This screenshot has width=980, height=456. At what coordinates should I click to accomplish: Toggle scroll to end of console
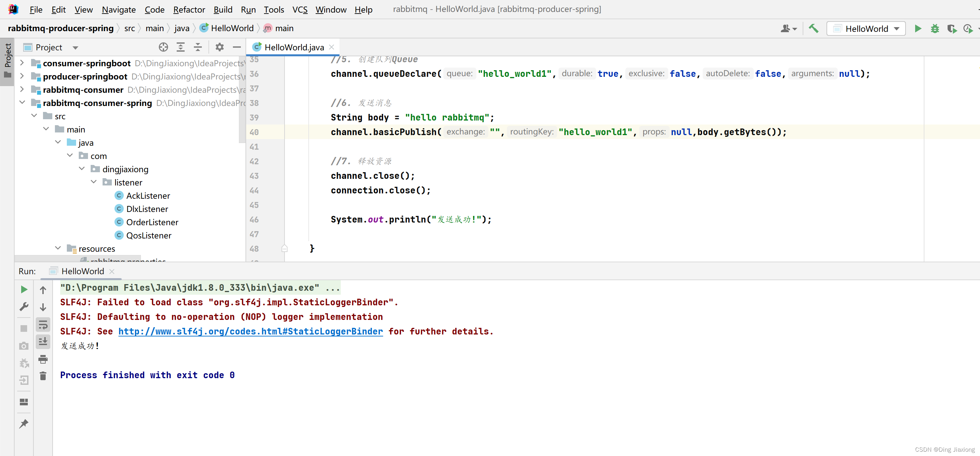(43, 342)
